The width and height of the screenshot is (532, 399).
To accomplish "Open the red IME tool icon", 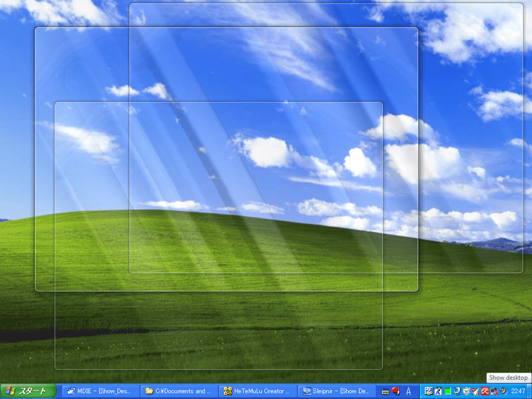I will [396, 391].
